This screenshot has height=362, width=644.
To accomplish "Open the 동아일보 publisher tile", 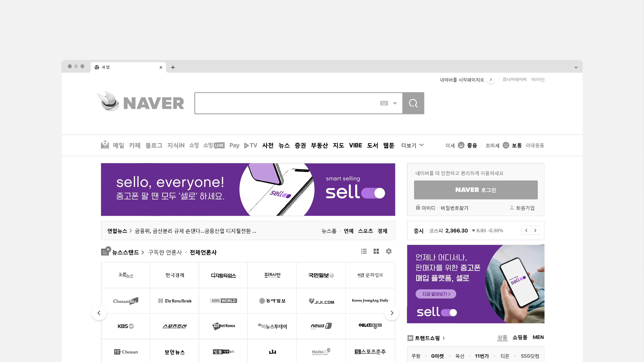I will (272, 301).
